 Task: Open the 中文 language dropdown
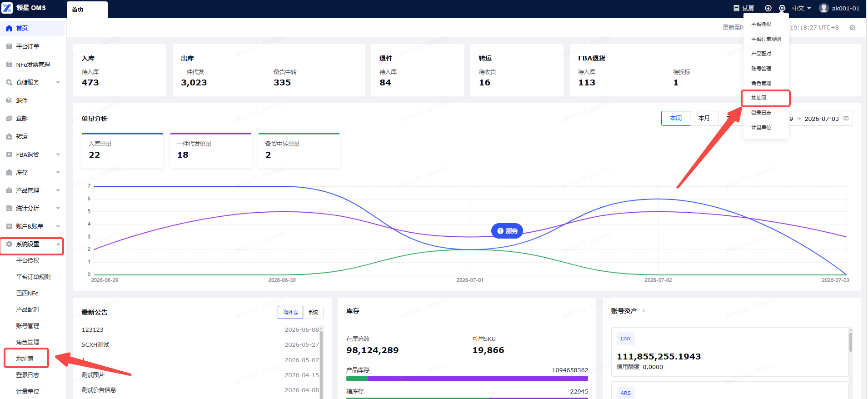click(802, 8)
